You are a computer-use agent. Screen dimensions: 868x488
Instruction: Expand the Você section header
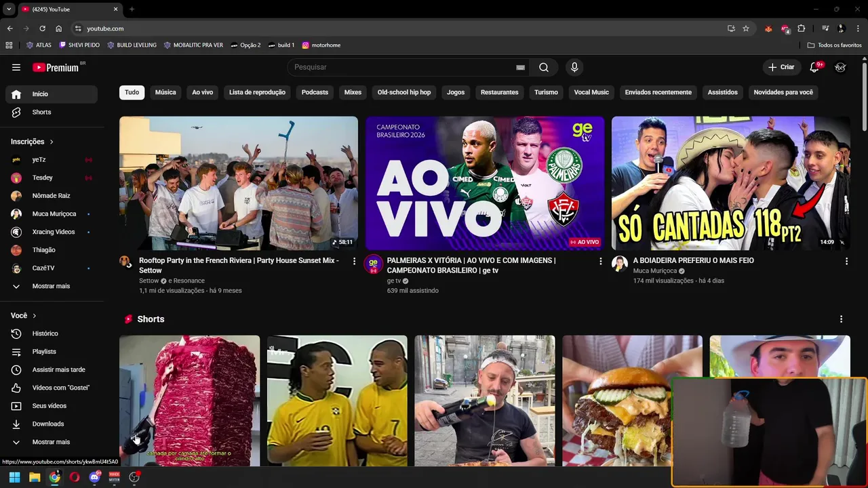(24, 316)
